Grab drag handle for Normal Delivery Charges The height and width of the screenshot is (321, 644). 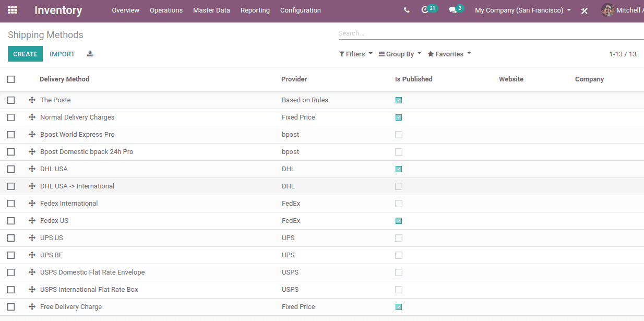tap(32, 117)
